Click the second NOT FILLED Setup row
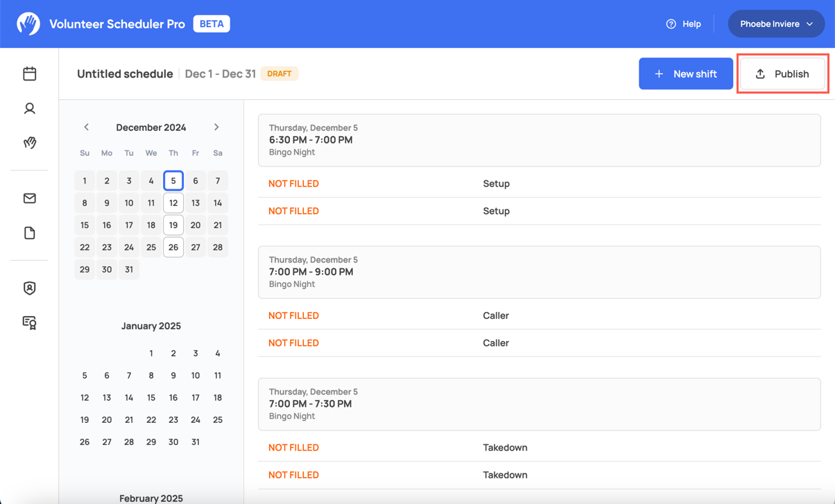Image resolution: width=835 pixels, height=504 pixels. tap(539, 211)
